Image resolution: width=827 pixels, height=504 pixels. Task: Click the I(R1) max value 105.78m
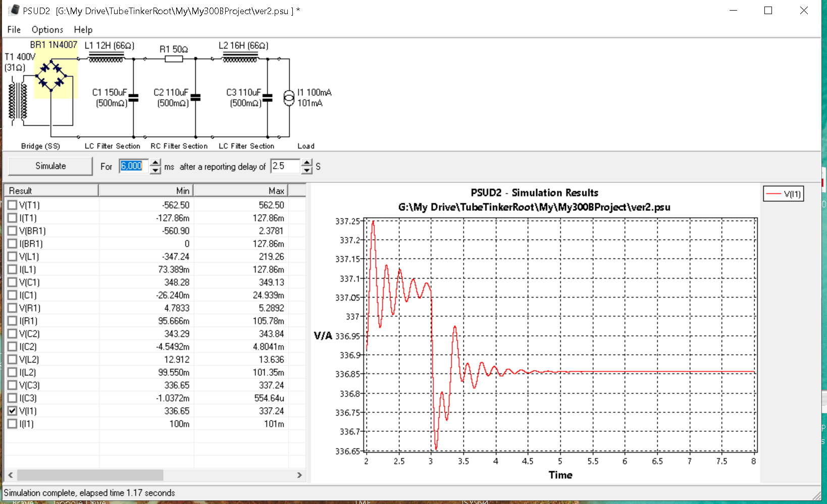coord(269,321)
